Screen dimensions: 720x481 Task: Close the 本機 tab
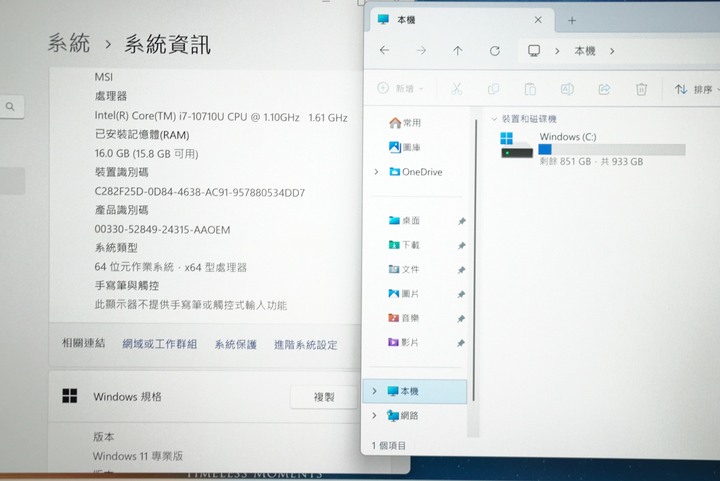(x=538, y=20)
